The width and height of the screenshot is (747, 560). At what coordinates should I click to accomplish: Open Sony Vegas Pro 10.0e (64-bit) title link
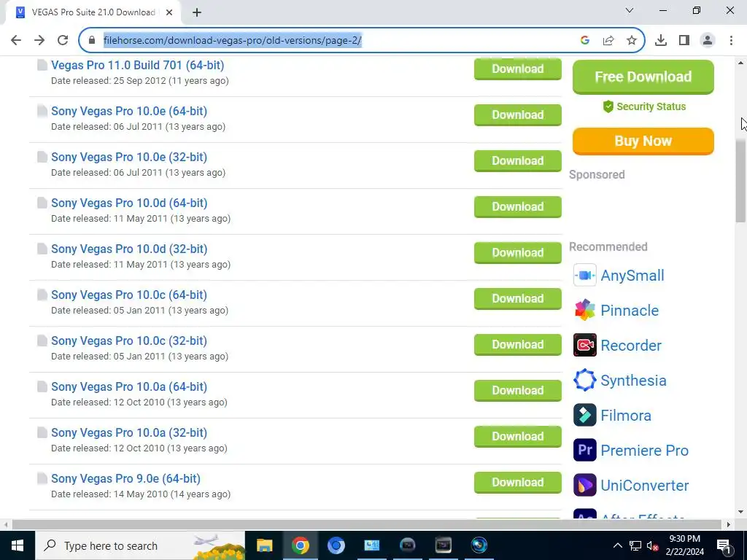[129, 111]
